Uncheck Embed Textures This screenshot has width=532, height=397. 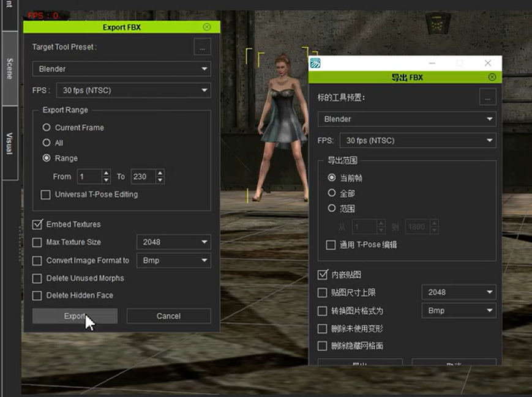tap(37, 224)
